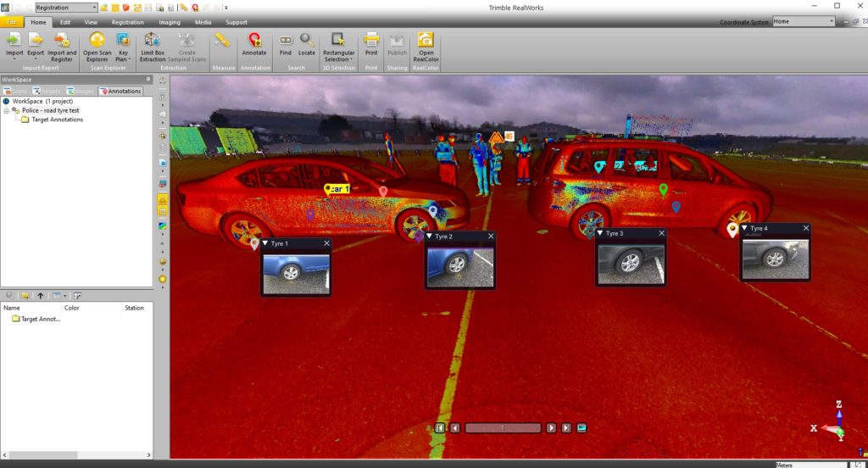The width and height of the screenshot is (868, 468).
Task: Close the Tyre 2 annotation popup
Action: pyautogui.click(x=491, y=236)
